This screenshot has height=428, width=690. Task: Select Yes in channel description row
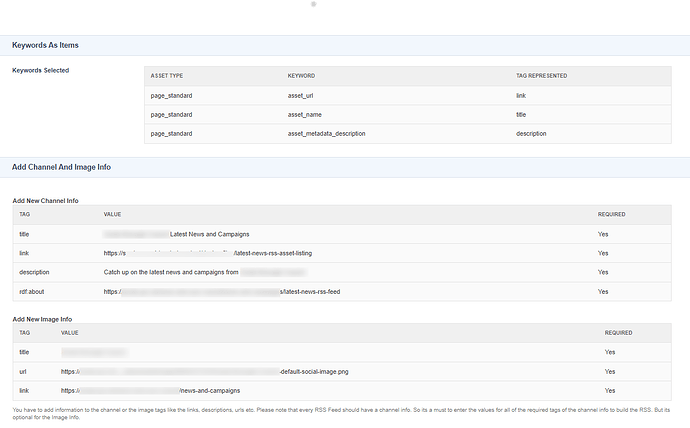603,272
